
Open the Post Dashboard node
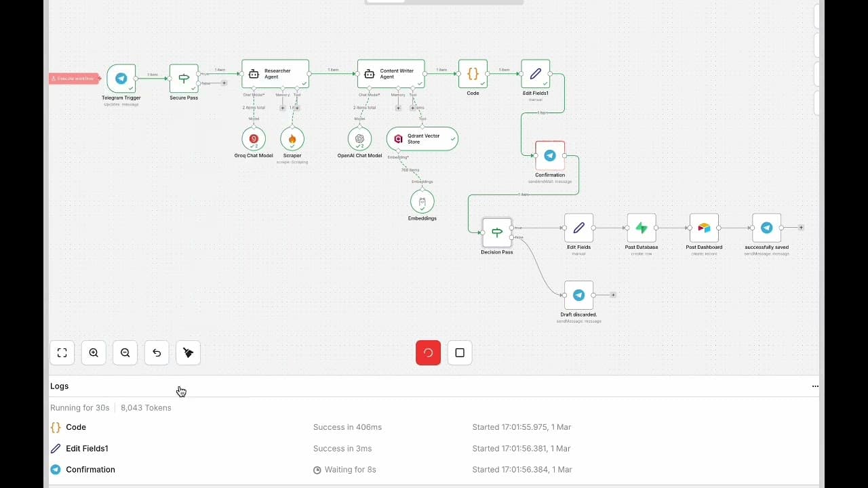(704, 228)
